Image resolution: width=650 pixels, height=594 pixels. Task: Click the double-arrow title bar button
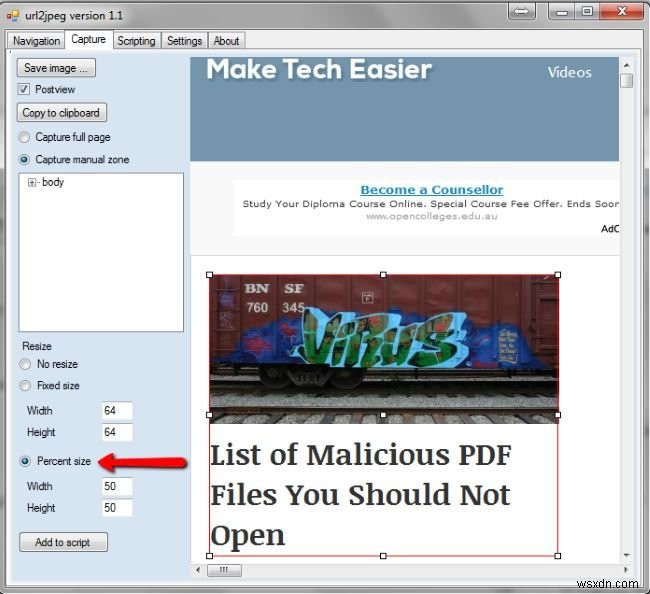521,12
